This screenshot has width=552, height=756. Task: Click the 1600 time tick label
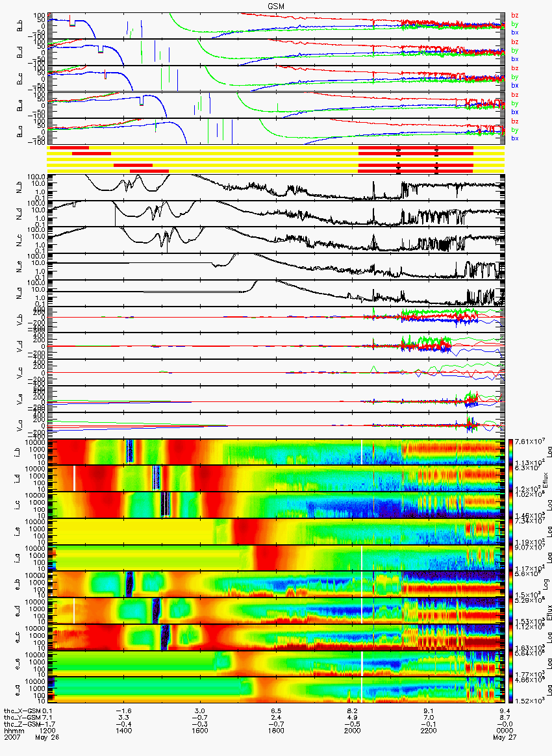pyautogui.click(x=200, y=731)
